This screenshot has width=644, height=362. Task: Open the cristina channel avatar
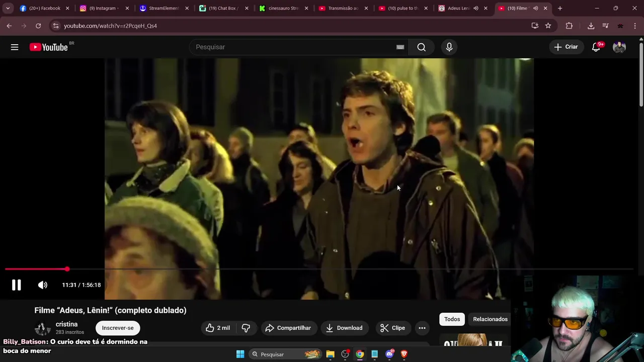[43, 328]
